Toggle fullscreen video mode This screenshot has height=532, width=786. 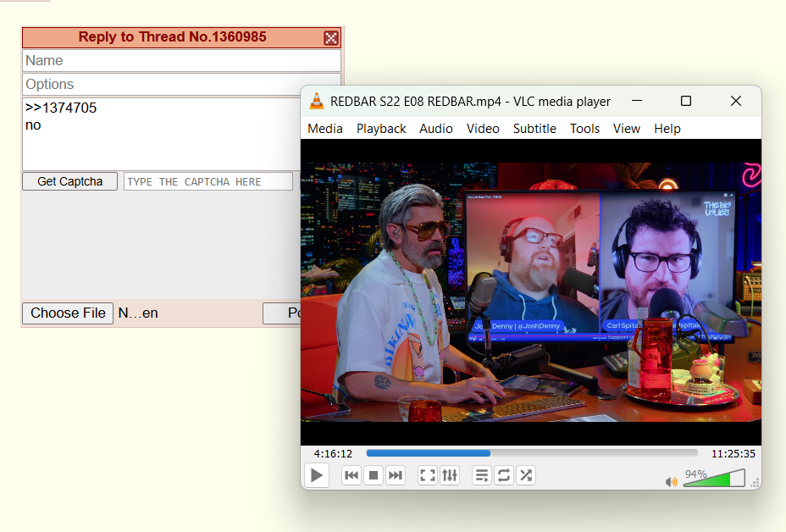click(428, 475)
